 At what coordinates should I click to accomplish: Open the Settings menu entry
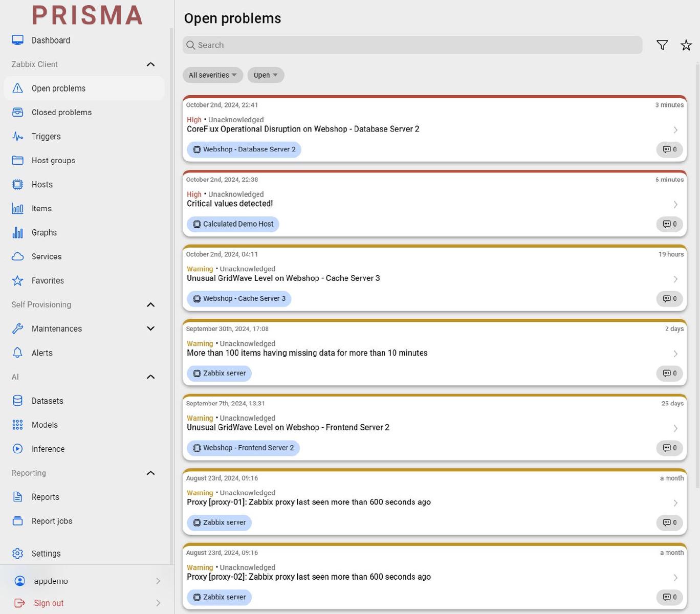[46, 553]
